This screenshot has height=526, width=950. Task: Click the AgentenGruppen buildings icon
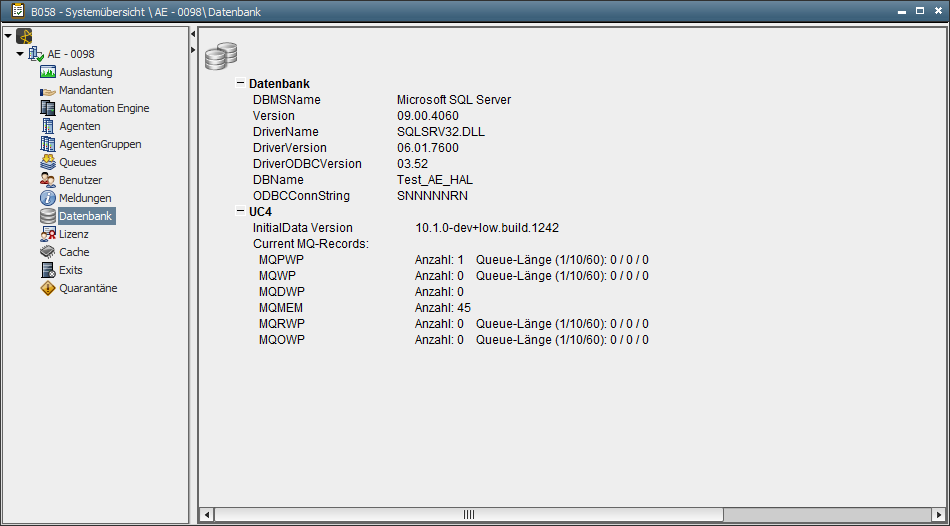[x=48, y=144]
